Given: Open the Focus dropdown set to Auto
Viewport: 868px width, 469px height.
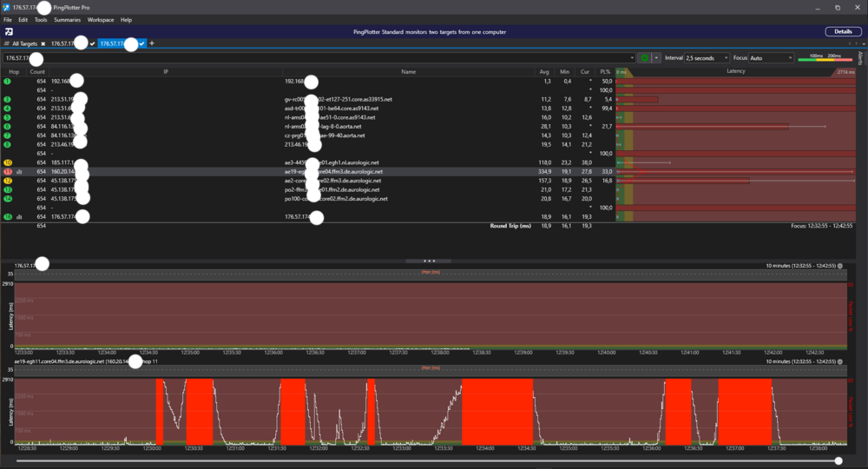Looking at the screenshot, I should [770, 58].
